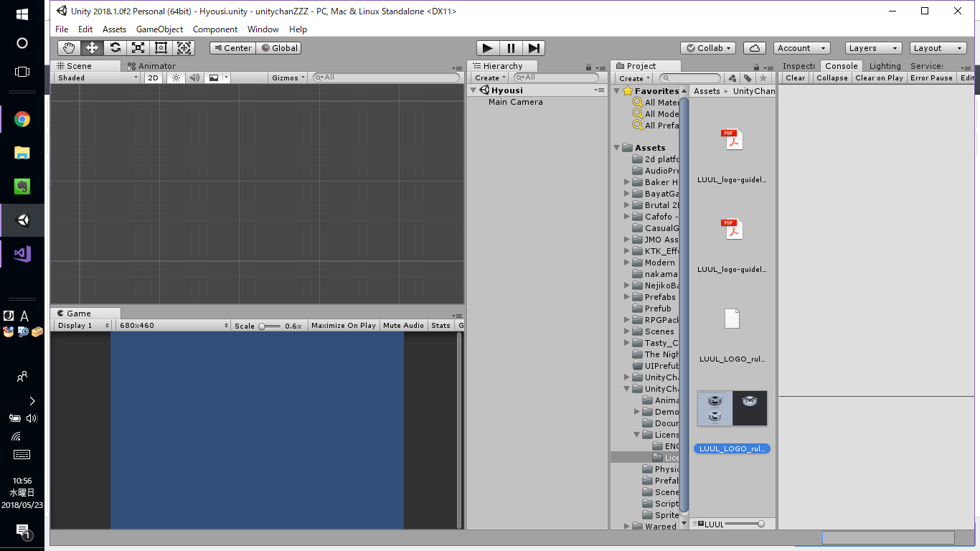The width and height of the screenshot is (980, 551).
Task: Open the Shaded draw mode dropdown
Action: pyautogui.click(x=95, y=77)
